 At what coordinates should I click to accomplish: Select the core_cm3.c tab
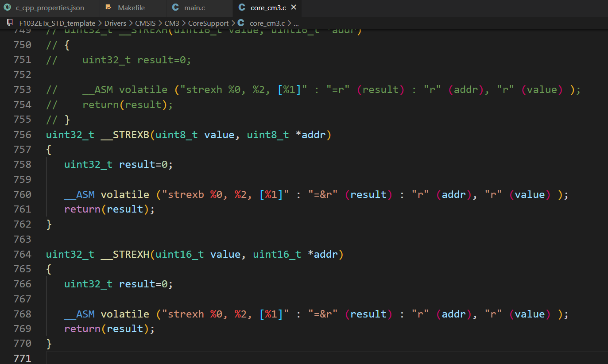(x=267, y=8)
